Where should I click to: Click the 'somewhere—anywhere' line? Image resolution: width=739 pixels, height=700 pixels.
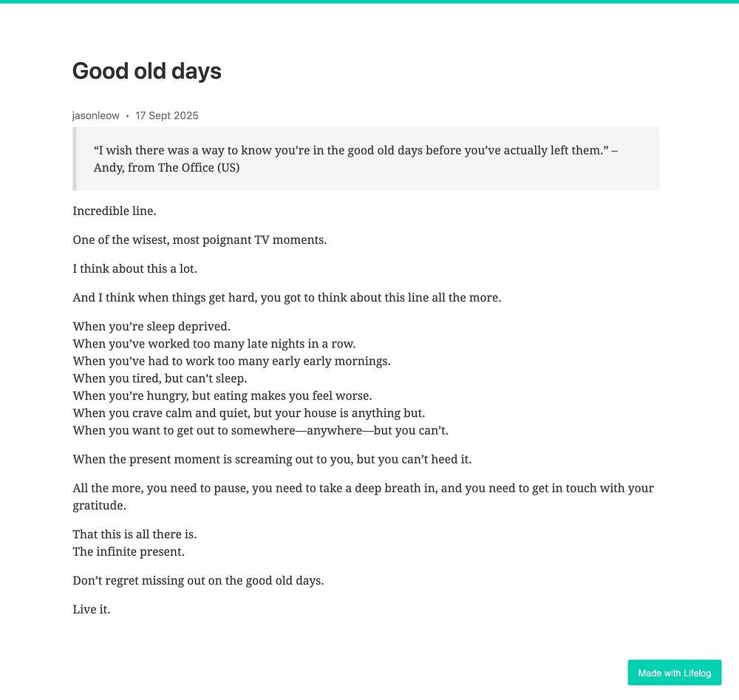261,431
